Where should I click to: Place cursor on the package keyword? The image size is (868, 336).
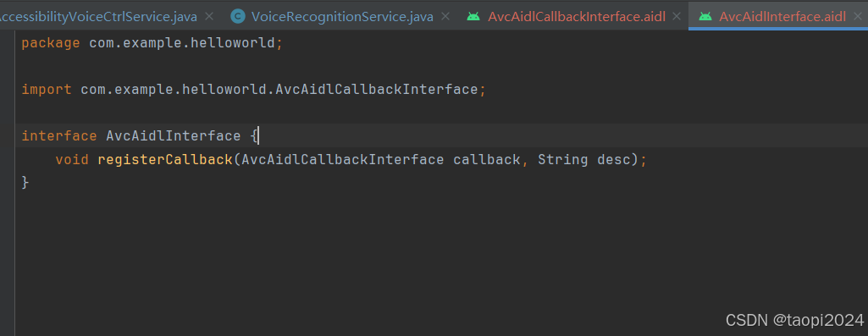50,42
